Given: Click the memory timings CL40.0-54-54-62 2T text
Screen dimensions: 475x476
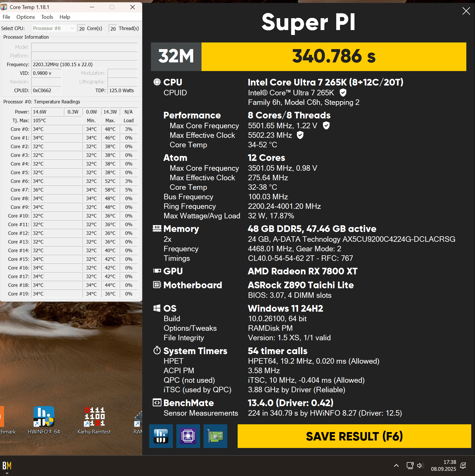Looking at the screenshot, I should coord(300,258).
